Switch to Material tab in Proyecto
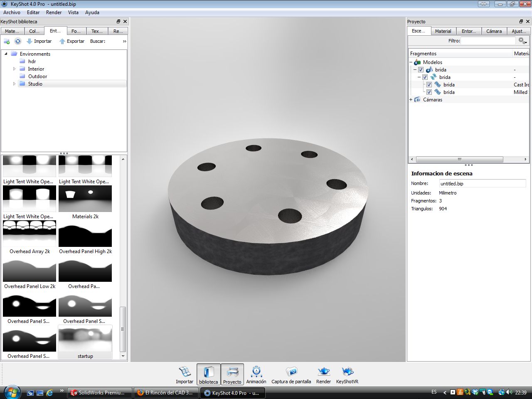 443,31
